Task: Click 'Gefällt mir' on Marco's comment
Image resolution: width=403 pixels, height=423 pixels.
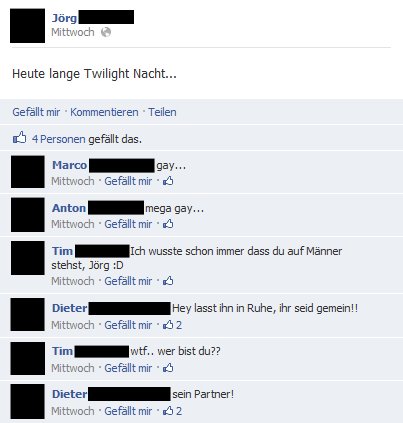Action: tap(128, 181)
